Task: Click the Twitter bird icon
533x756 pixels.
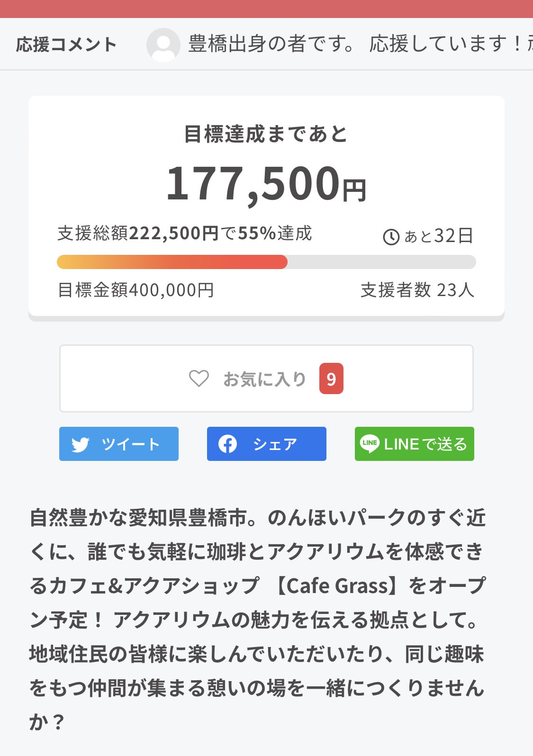Action: click(x=81, y=444)
